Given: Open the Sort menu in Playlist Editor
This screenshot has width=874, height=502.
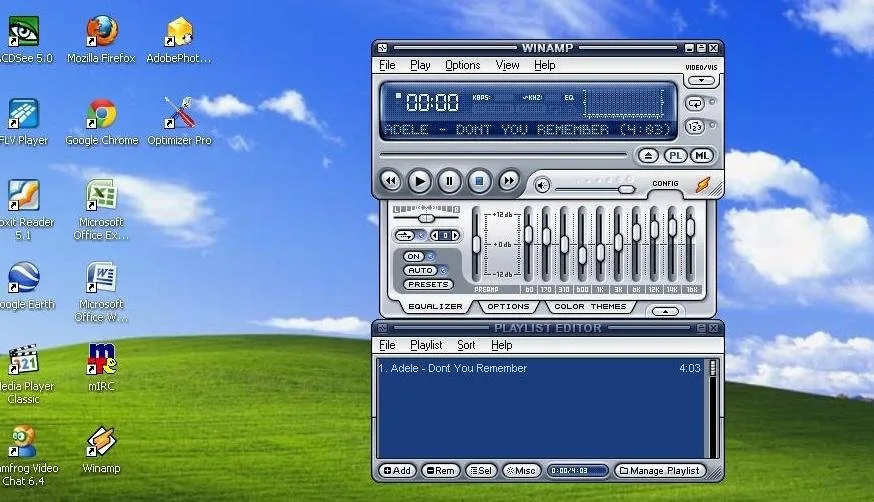Looking at the screenshot, I should point(466,345).
